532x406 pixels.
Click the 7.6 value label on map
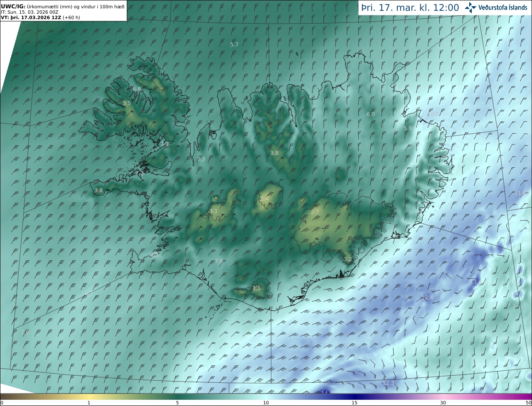219,261
